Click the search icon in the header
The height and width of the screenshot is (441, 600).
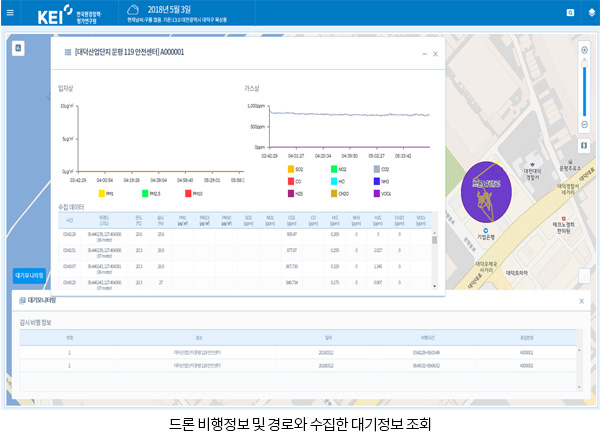[570, 14]
